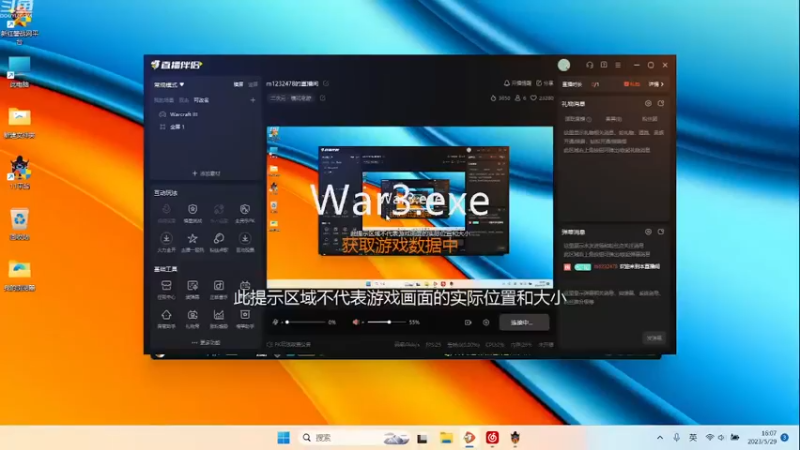This screenshot has width=800, height=450.
Task: Open the hamburger menu in title bar
Action: click(618, 65)
